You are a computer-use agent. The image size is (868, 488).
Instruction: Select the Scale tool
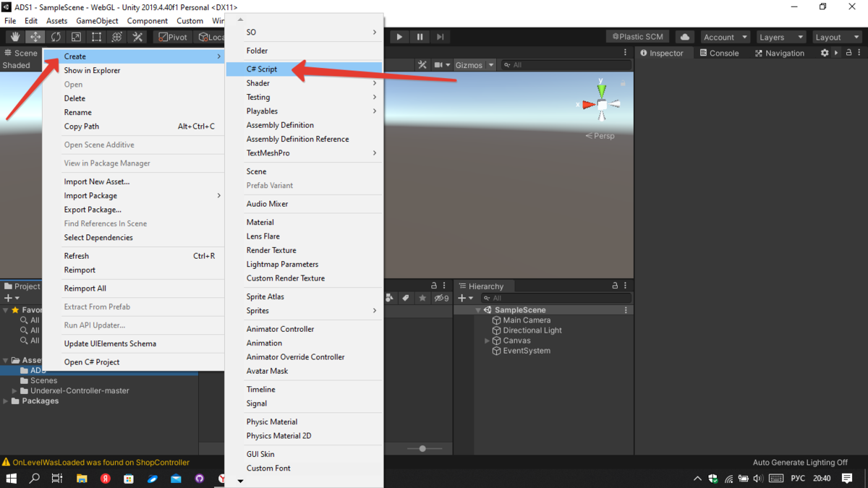76,37
